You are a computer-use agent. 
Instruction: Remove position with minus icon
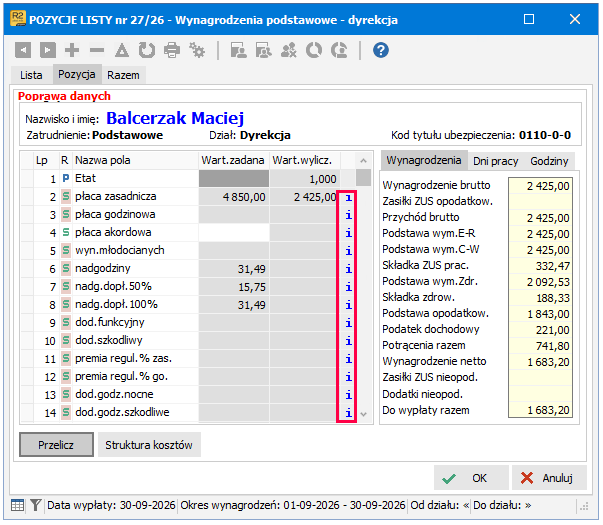point(97,50)
